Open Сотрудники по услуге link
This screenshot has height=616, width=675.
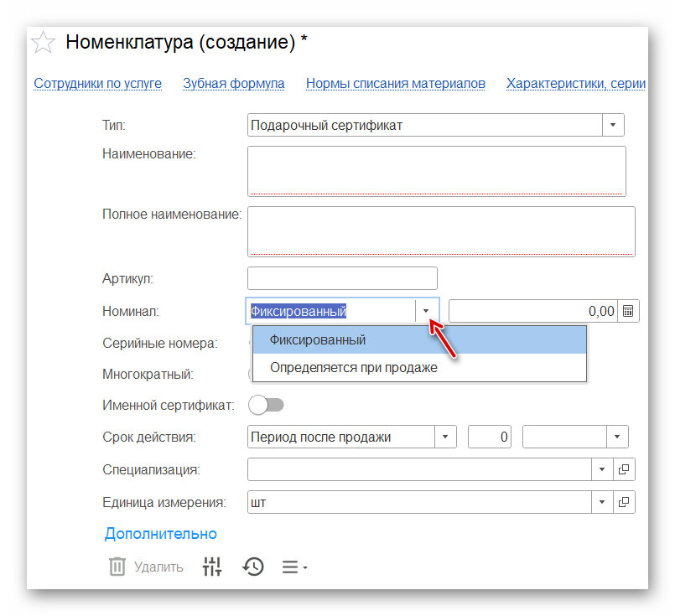click(98, 84)
